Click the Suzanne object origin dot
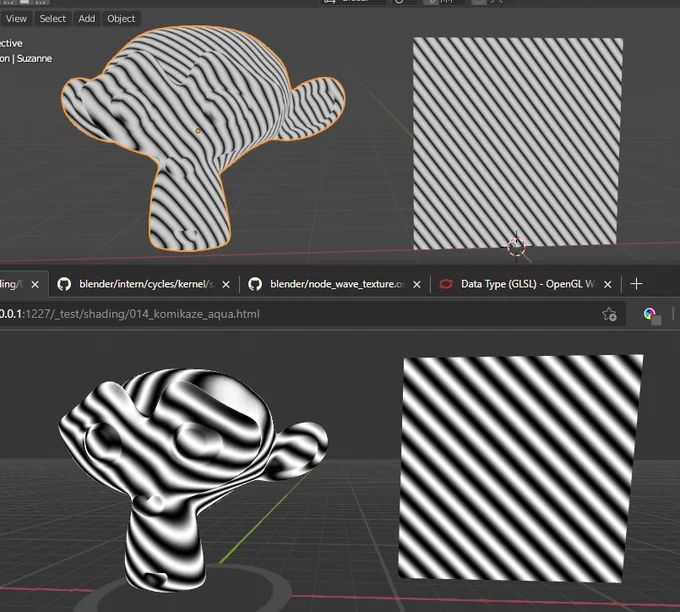Image resolution: width=680 pixels, height=612 pixels. pos(198,131)
